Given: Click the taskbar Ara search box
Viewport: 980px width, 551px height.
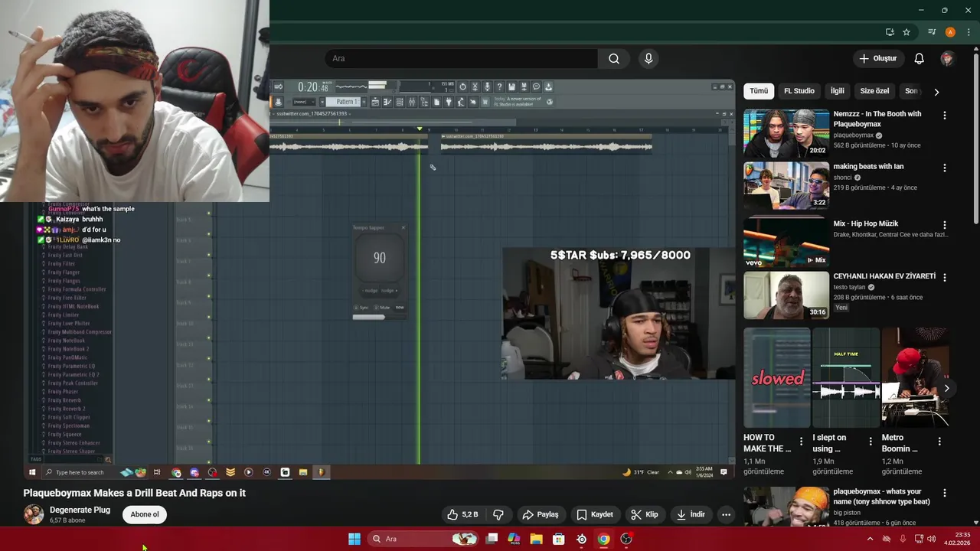Looking at the screenshot, I should click(x=423, y=539).
